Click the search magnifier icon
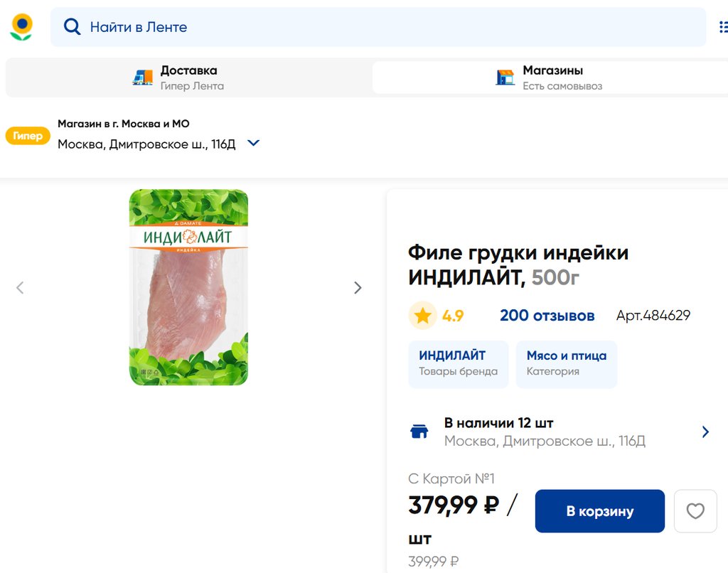Image resolution: width=728 pixels, height=573 pixels. [x=72, y=27]
